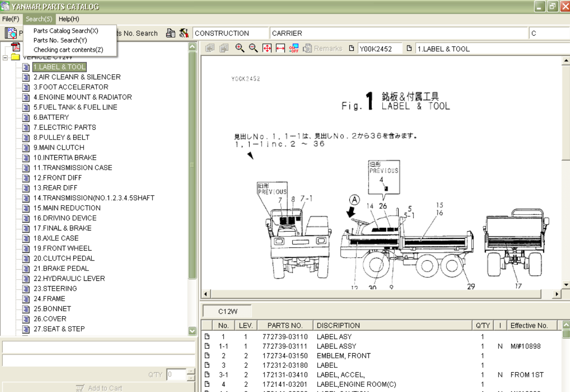570x392 pixels.
Task: Click the Add to Cart button
Action: click(99, 388)
